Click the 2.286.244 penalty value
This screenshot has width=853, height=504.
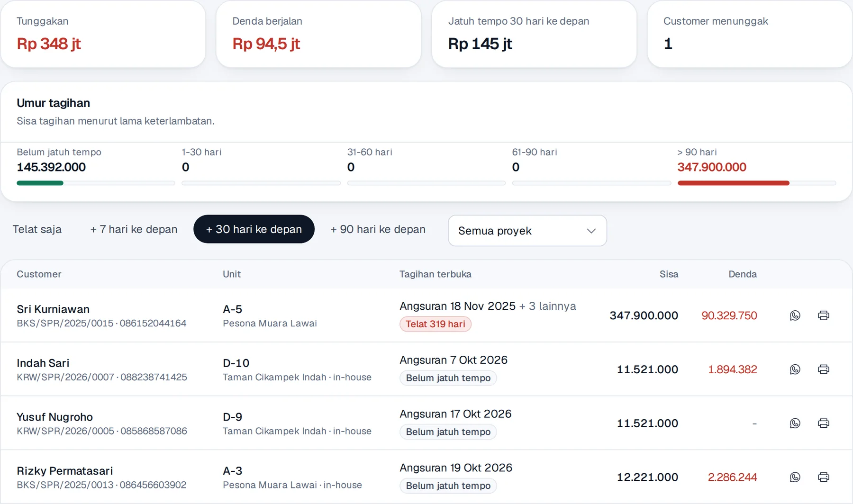click(x=733, y=477)
